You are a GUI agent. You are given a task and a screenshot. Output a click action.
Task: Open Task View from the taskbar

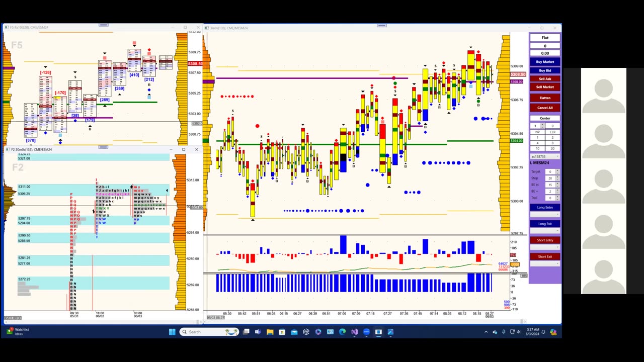pos(246,332)
